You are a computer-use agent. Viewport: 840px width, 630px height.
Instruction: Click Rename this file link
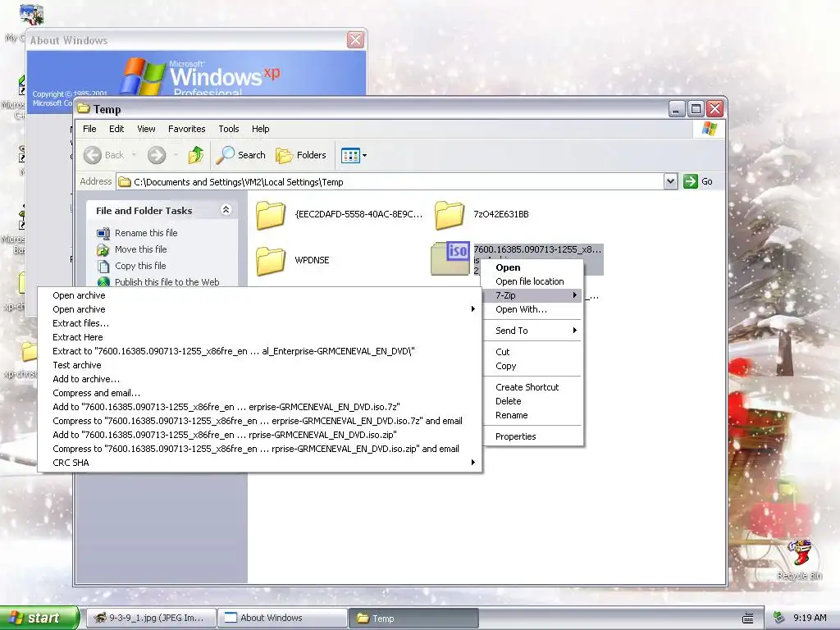(x=146, y=233)
